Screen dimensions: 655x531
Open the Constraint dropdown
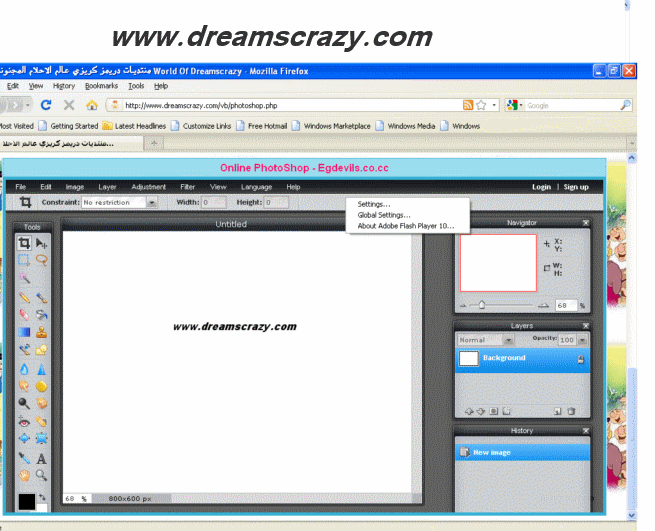152,203
